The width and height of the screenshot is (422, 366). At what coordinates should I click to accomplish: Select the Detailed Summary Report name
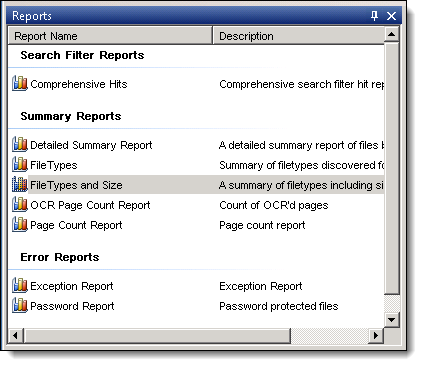91,145
